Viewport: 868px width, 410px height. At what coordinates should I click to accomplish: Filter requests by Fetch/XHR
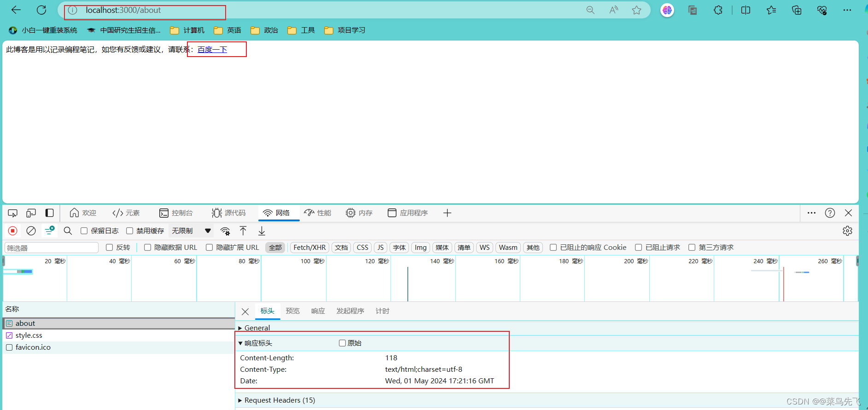309,248
